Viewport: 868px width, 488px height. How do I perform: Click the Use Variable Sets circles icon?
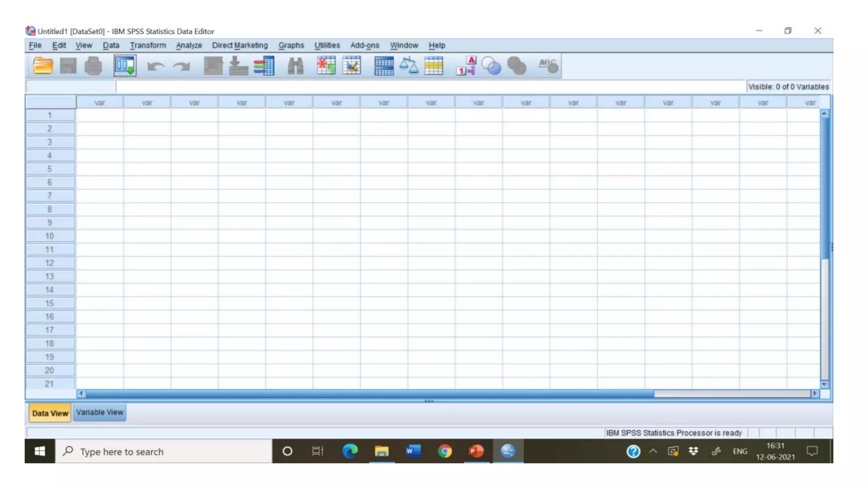click(x=491, y=66)
